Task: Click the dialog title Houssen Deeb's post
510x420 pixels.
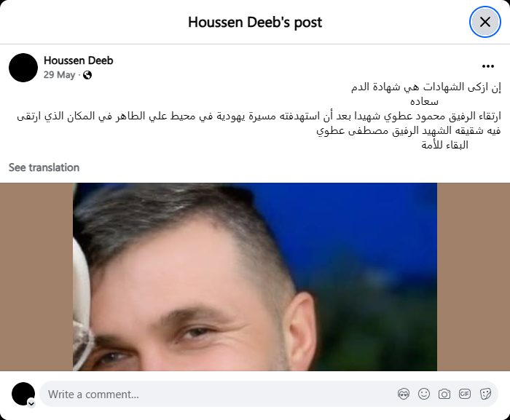Action: tap(255, 22)
